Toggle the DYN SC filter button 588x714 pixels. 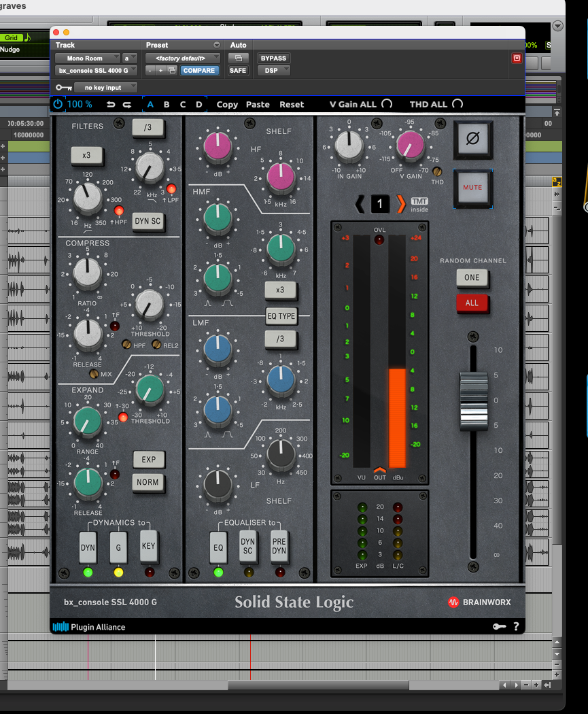point(148,221)
